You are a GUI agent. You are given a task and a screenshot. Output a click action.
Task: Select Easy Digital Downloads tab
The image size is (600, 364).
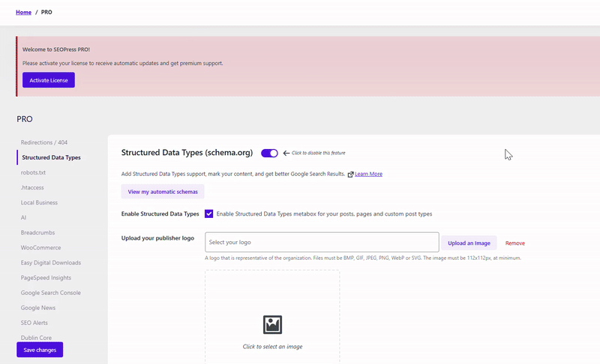tap(51, 263)
